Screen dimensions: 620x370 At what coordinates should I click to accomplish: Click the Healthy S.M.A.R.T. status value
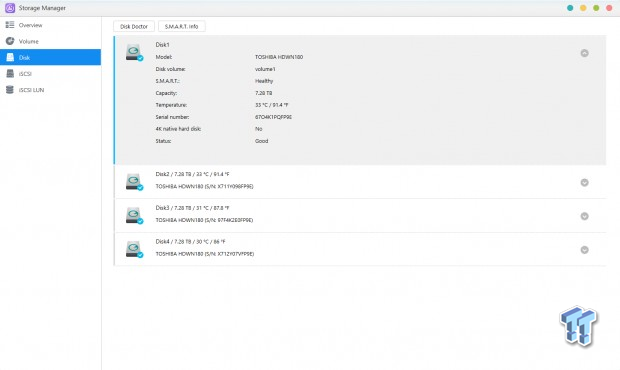[x=264, y=81]
